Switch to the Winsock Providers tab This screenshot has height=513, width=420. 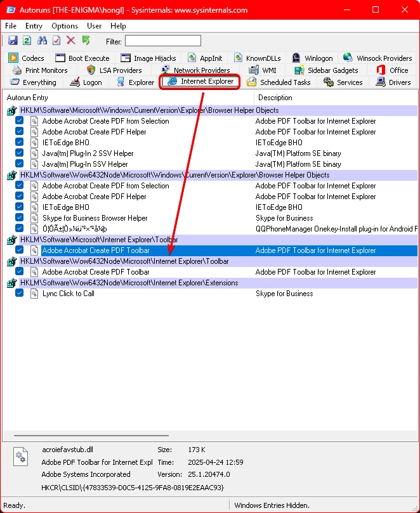coord(377,58)
